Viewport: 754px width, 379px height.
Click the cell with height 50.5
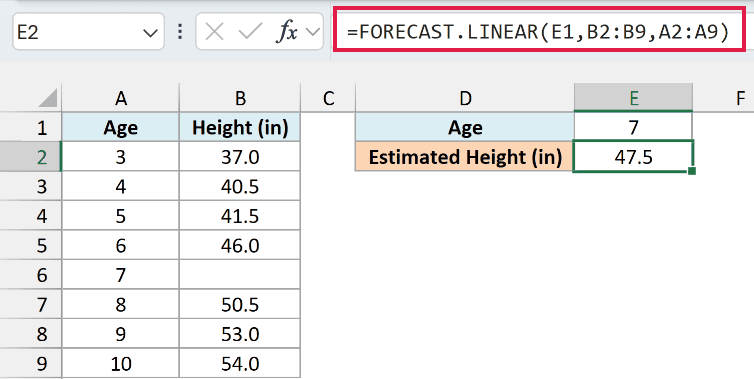coord(240,304)
